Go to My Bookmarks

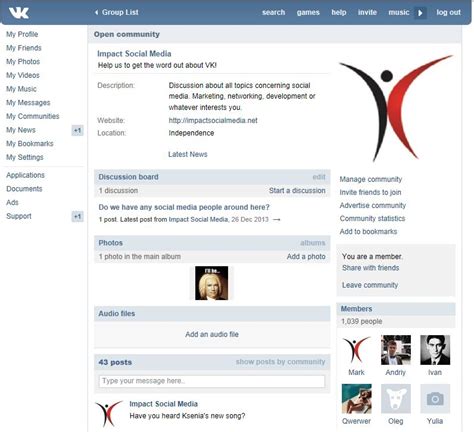pyautogui.click(x=30, y=144)
